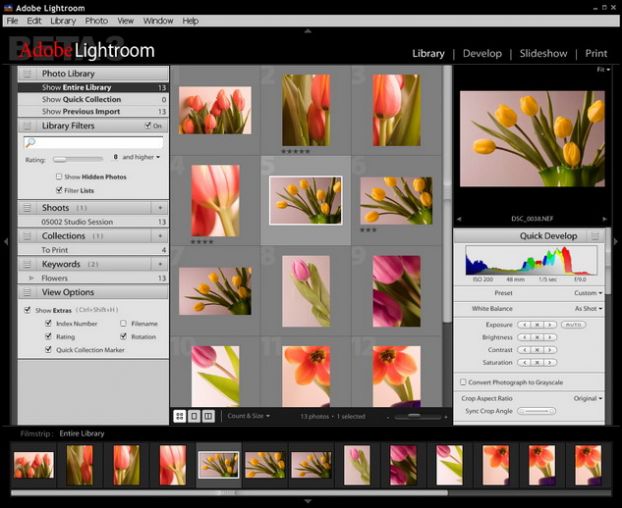The width and height of the screenshot is (622, 508).
Task: Switch to the Develop module
Action: 482,54
